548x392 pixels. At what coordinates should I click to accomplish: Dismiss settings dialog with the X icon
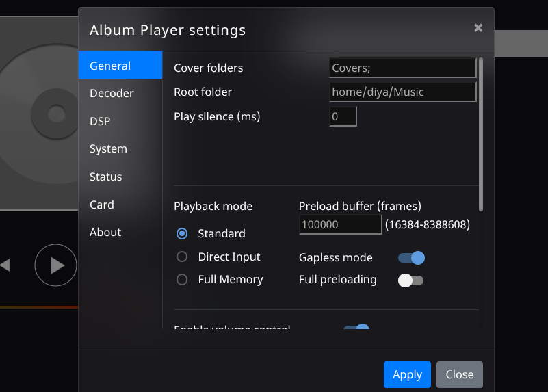[x=478, y=28]
